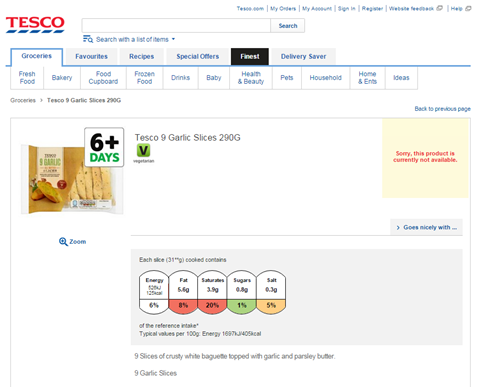The height and width of the screenshot is (387, 480).
Task: Click inside the search input field
Action: [176, 26]
